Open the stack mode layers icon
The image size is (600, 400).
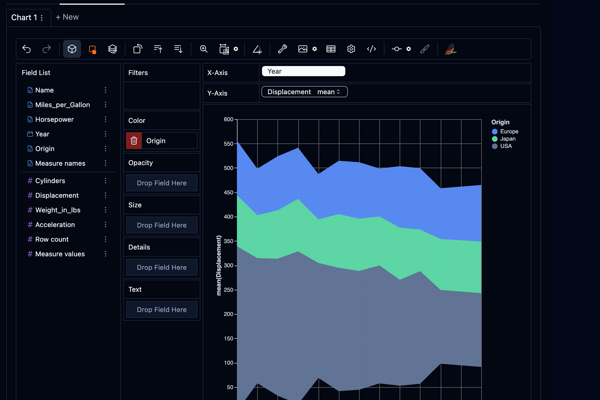[x=112, y=49]
